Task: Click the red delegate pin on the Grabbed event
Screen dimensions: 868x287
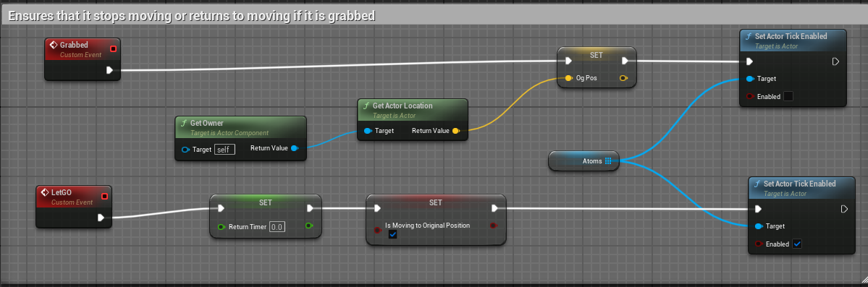Action: click(114, 48)
